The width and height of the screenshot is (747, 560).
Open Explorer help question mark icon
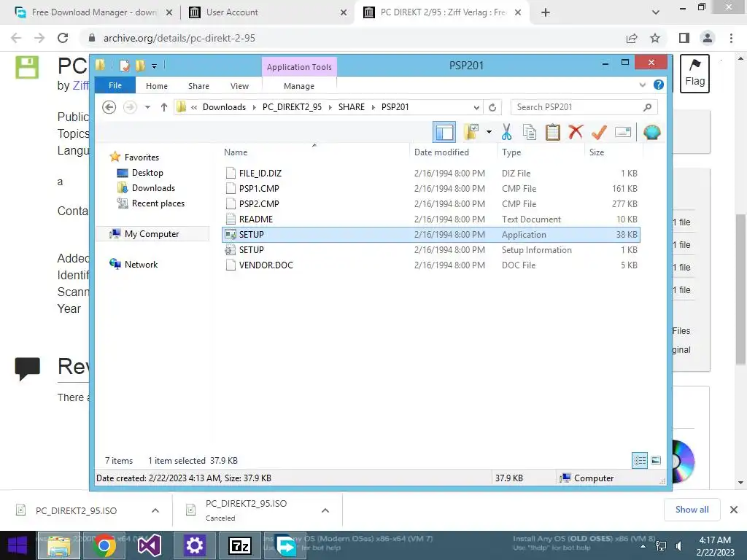[x=659, y=85]
